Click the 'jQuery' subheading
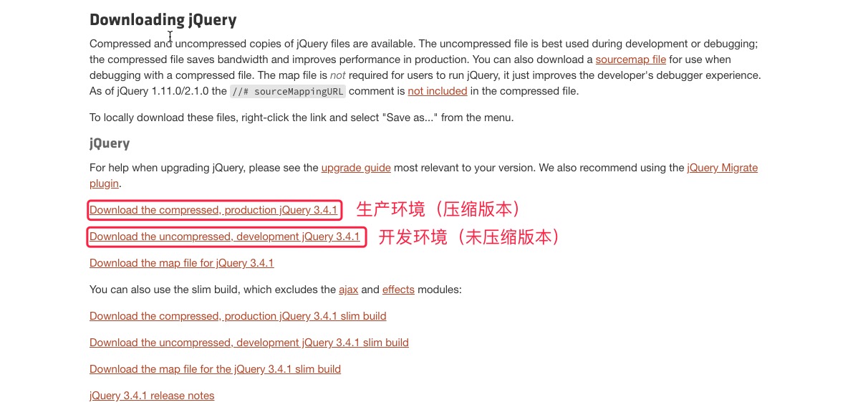Image resolution: width=868 pixels, height=410 pixels. (x=110, y=143)
